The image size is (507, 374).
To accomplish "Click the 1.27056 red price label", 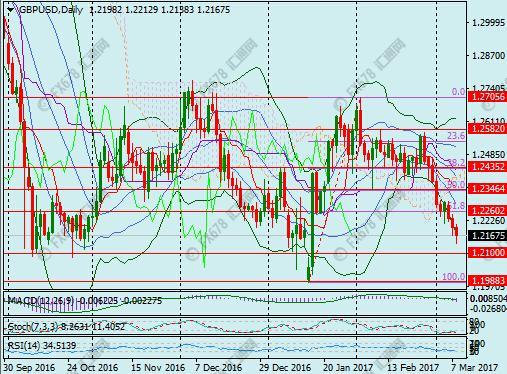I will 487,97.
